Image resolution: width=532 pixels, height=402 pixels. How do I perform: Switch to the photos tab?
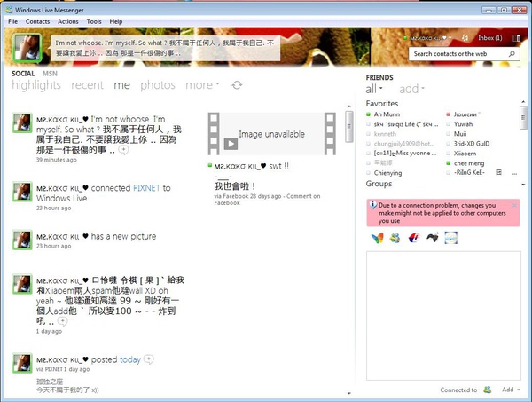158,85
